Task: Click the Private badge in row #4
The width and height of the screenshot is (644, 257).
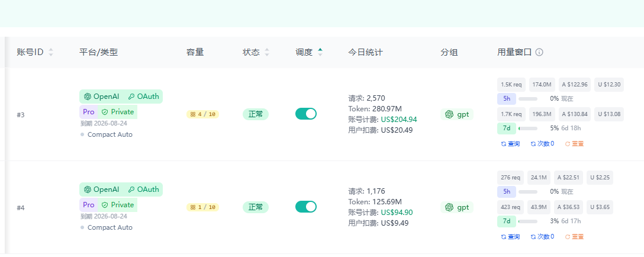Action: click(x=117, y=205)
